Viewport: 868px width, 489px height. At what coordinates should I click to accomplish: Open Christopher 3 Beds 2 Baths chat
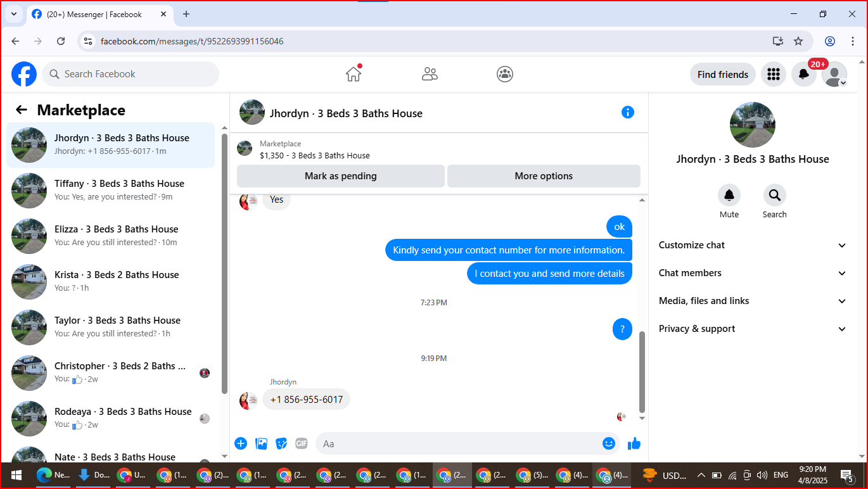click(111, 373)
